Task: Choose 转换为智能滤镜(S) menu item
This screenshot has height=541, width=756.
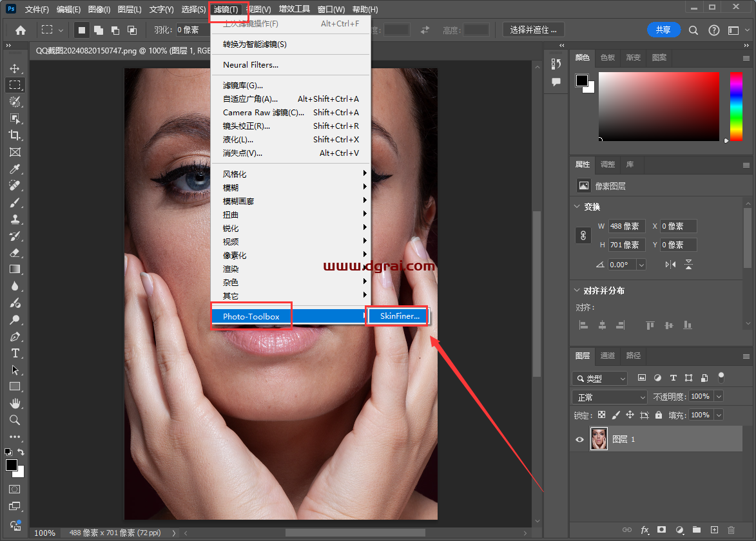Action: pos(291,44)
